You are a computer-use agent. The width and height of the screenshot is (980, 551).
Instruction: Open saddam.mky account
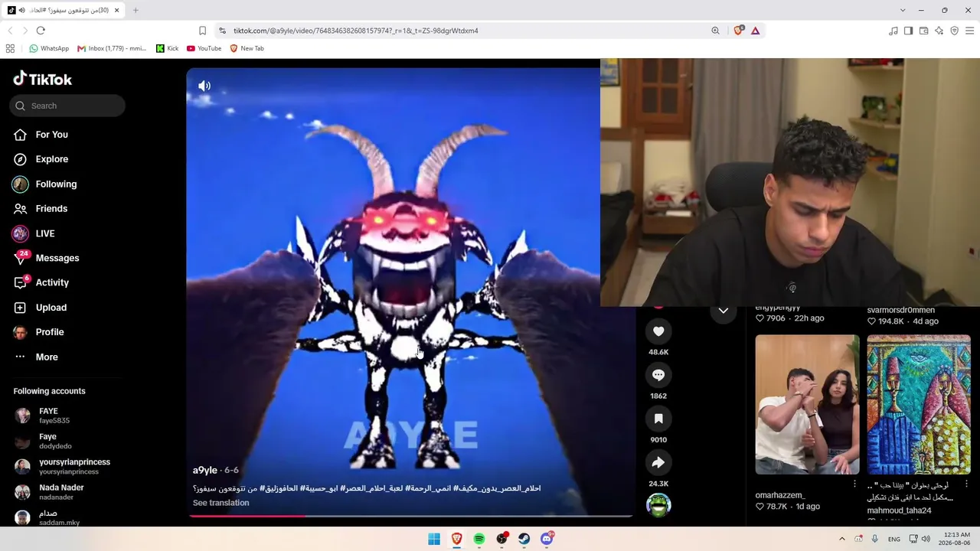[67, 517]
